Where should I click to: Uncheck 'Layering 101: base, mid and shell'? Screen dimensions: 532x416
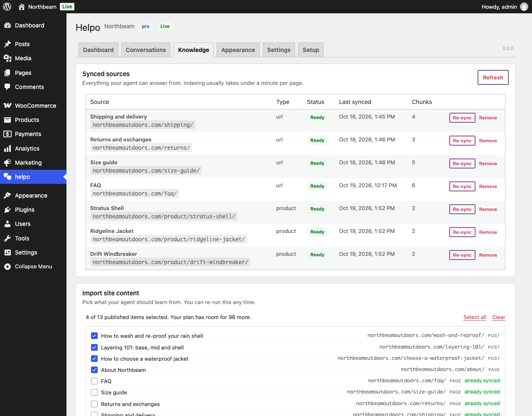coord(94,347)
